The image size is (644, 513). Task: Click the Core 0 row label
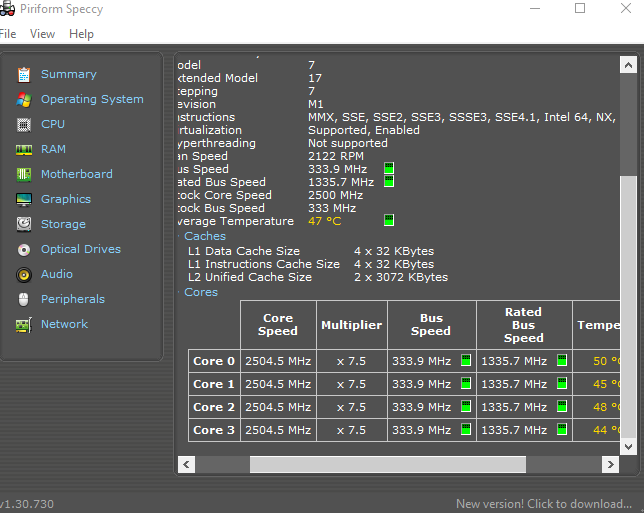(214, 361)
